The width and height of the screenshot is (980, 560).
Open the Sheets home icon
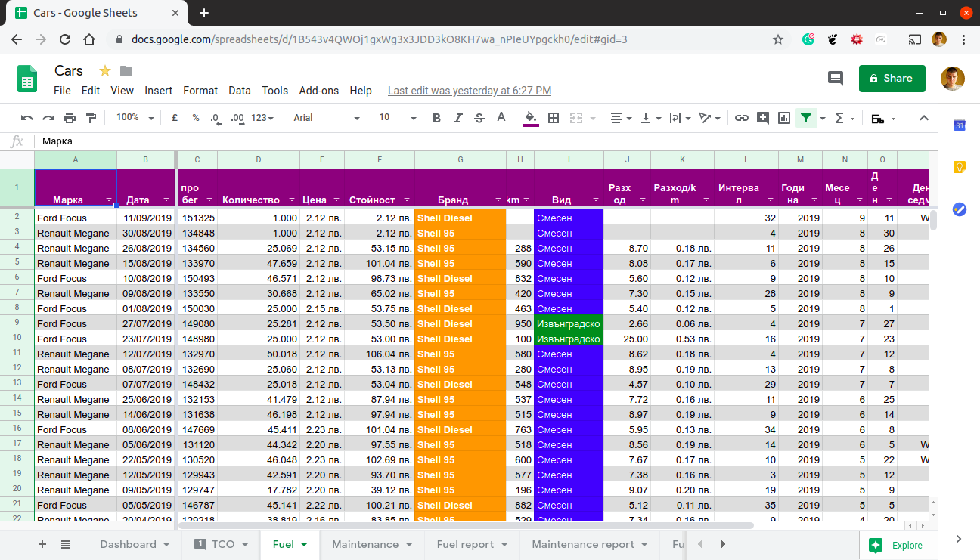(27, 78)
